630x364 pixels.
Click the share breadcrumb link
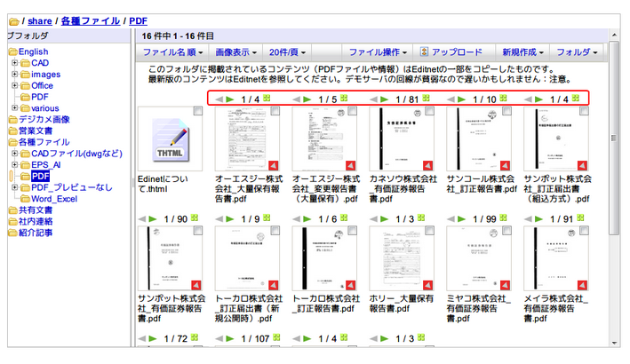click(x=39, y=20)
